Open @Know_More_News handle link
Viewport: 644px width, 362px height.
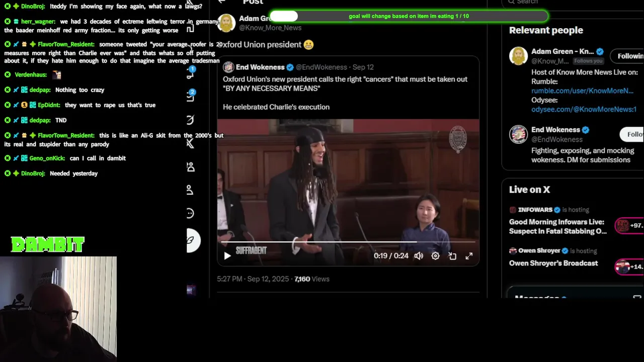[270, 28]
